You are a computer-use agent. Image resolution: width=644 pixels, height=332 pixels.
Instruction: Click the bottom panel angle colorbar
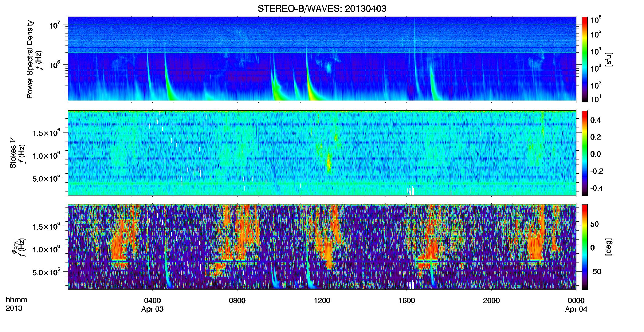point(585,247)
